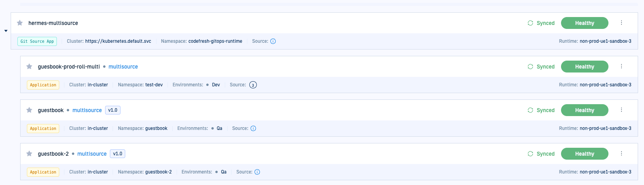The width and height of the screenshot is (644, 185).
Task: Open multisource link next to guestbook-2
Action: (92, 154)
